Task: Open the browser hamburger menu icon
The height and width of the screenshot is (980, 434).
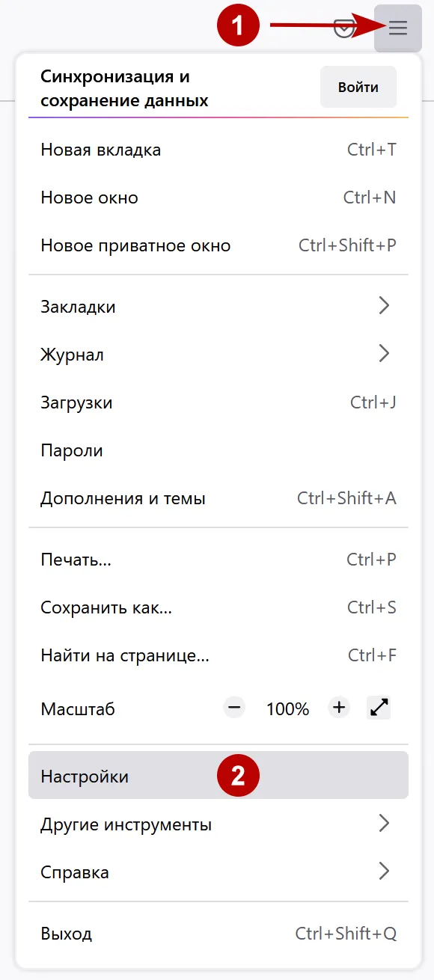Action: coord(397,28)
